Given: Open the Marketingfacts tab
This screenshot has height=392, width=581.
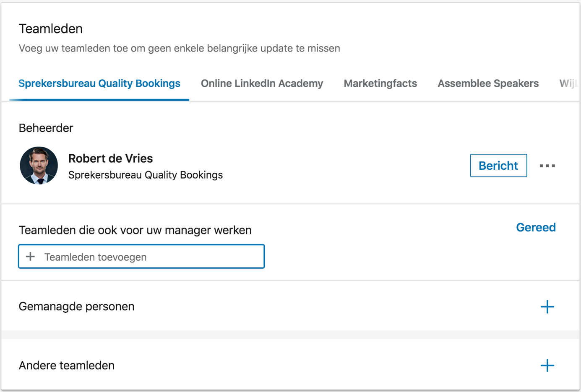Looking at the screenshot, I should pos(380,83).
